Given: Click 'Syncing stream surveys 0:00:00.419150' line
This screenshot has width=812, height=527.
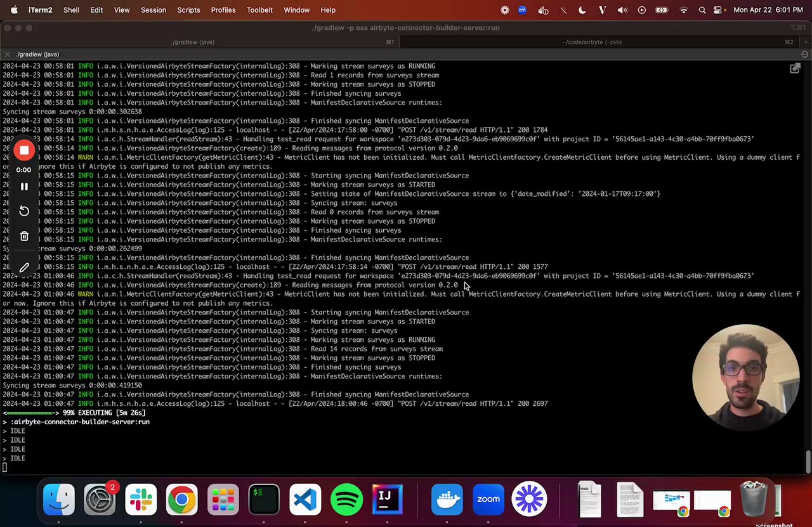Looking at the screenshot, I should [72, 385].
